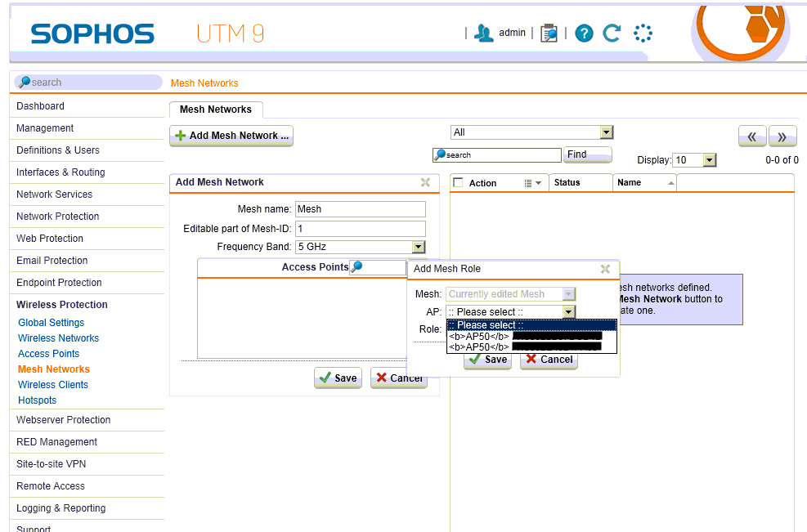
Task: Open the clipboard log icon in header
Action: pos(549,33)
